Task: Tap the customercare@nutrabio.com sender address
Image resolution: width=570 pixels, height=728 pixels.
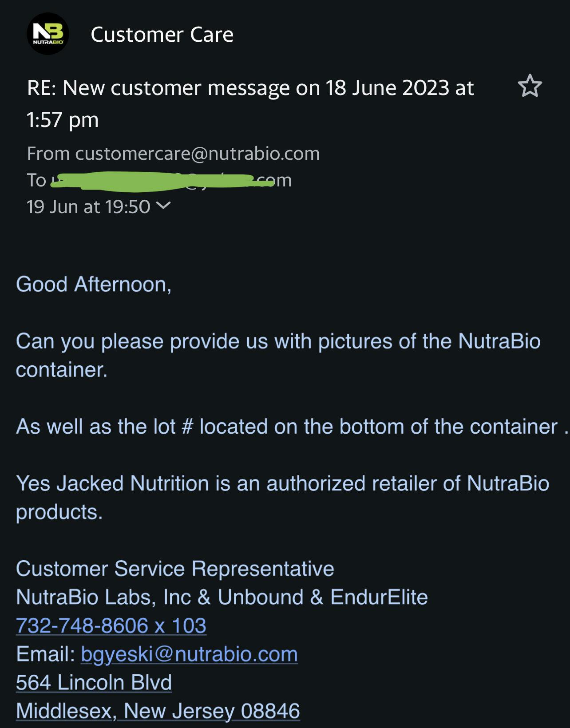Action: tap(197, 154)
